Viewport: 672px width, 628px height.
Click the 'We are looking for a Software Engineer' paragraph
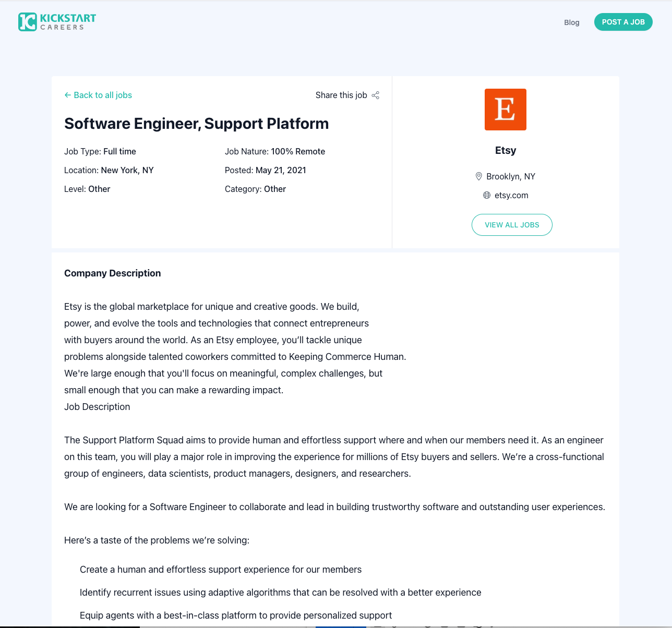pyautogui.click(x=335, y=507)
